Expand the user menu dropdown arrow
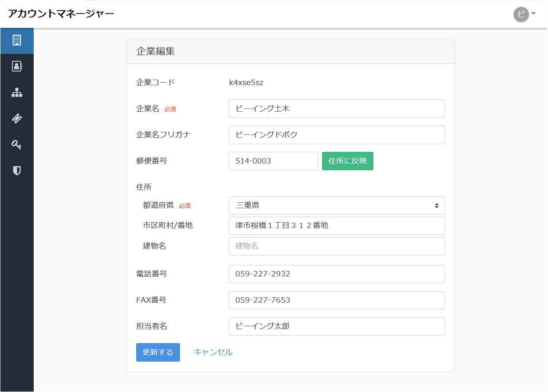The width and height of the screenshot is (548, 392). (534, 13)
